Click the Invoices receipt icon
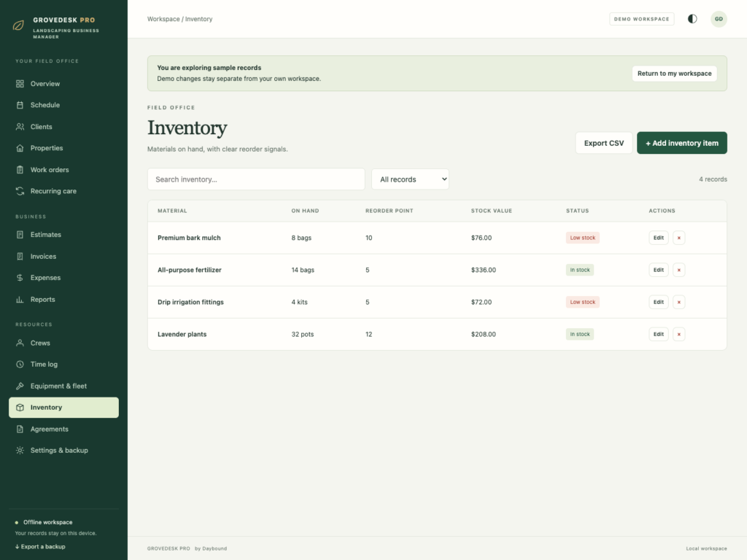 click(x=20, y=256)
